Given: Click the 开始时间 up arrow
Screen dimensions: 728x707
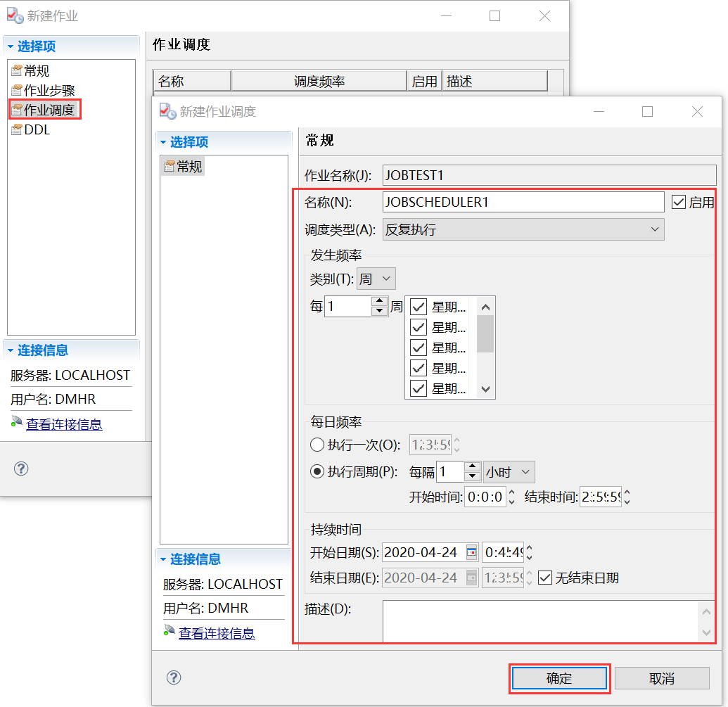Looking at the screenshot, I should [511, 493].
